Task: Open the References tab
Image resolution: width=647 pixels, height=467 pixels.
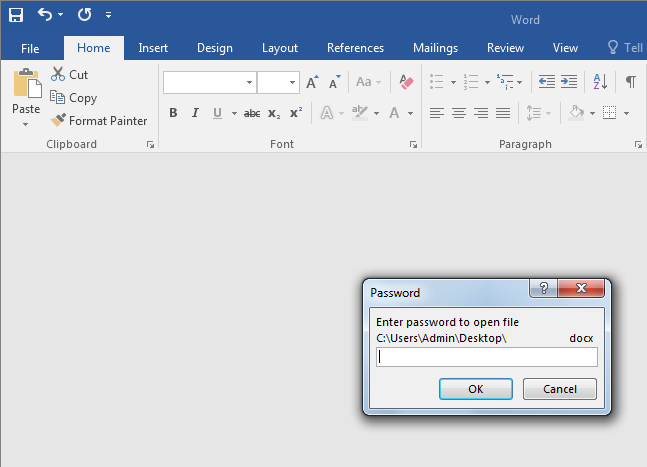Action: click(x=355, y=48)
